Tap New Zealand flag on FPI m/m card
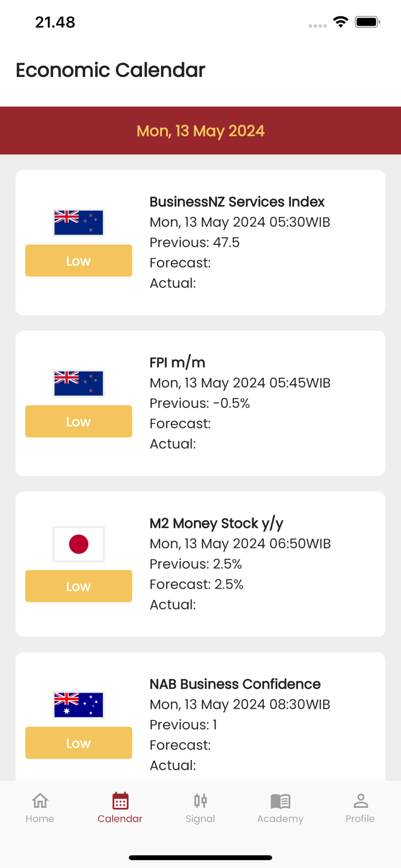 click(x=79, y=383)
